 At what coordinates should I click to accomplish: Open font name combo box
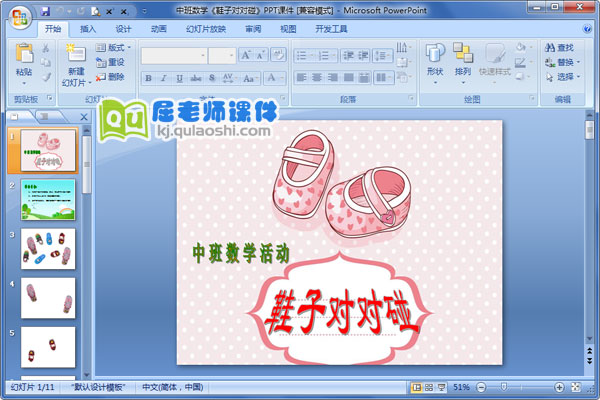[174, 56]
